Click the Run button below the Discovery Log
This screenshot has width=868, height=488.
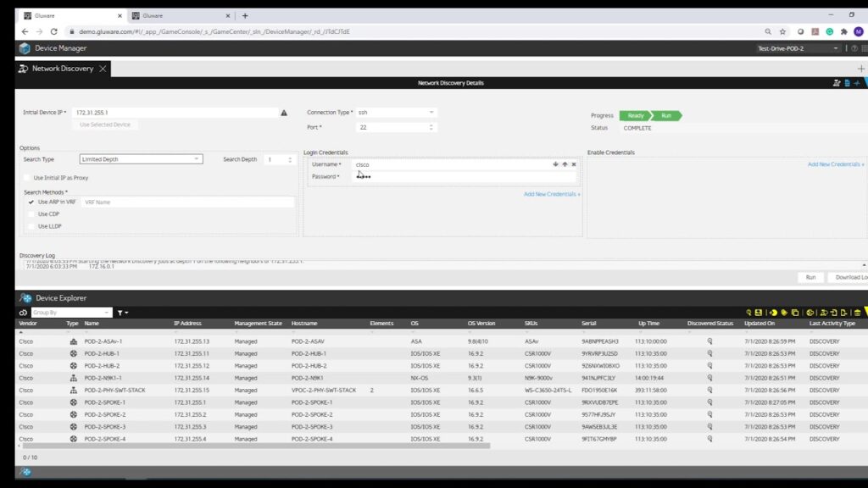[810, 277]
